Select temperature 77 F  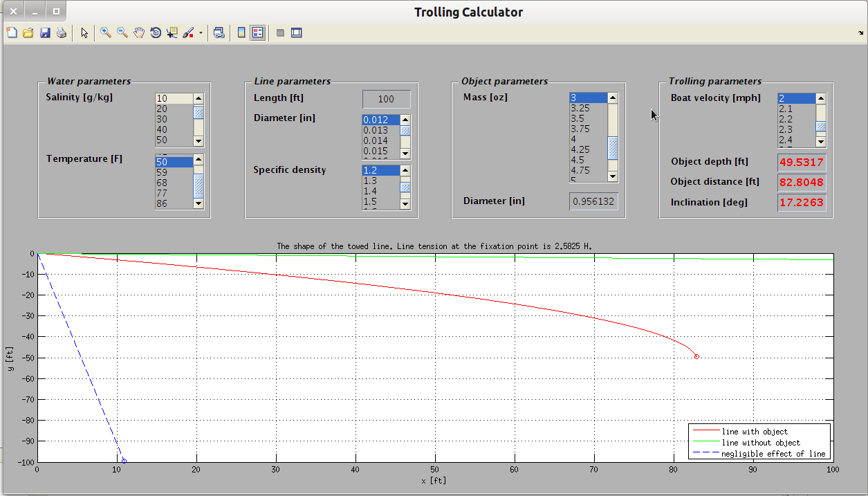coord(174,193)
